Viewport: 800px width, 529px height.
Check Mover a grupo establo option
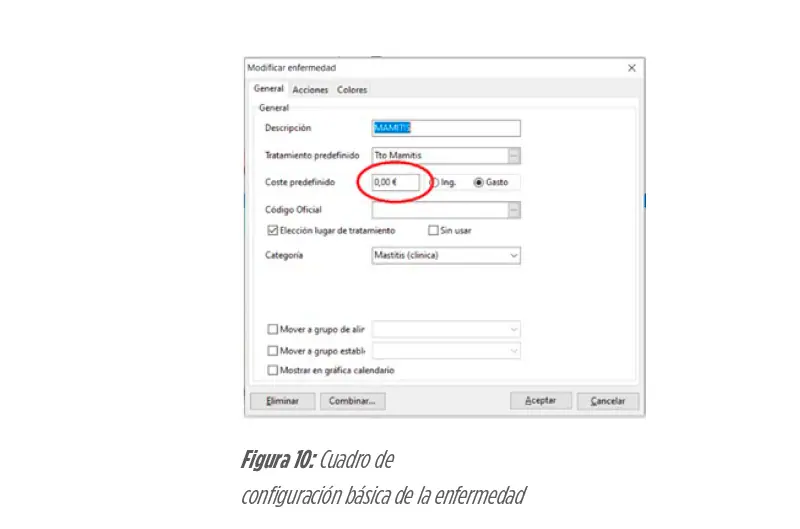tap(273, 351)
